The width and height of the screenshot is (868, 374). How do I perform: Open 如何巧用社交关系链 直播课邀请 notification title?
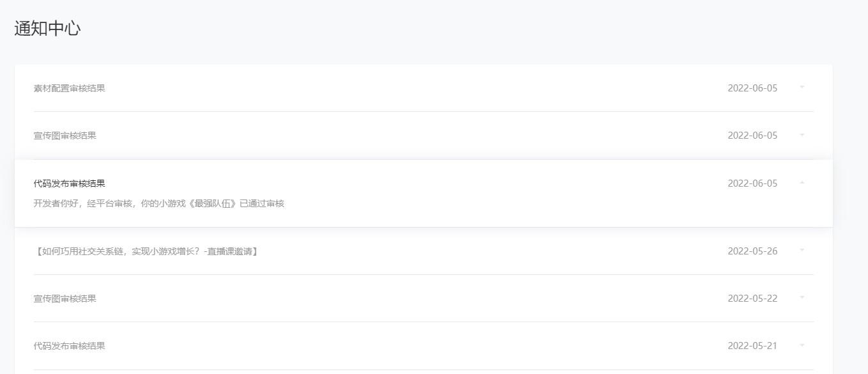pyautogui.click(x=146, y=251)
